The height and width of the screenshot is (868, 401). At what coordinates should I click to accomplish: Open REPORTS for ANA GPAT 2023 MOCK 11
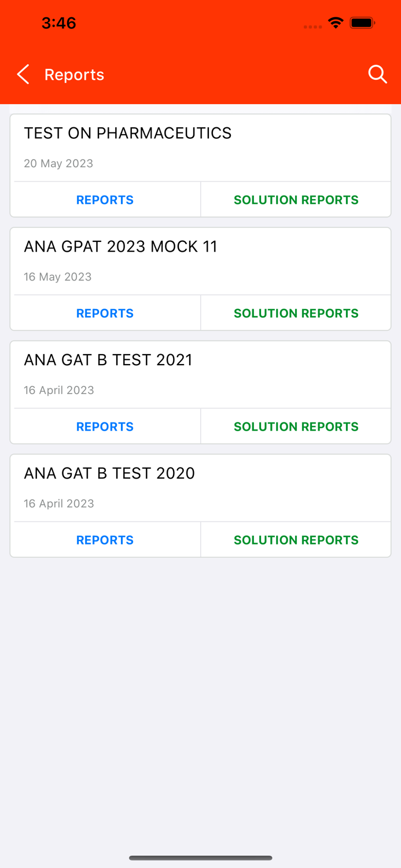(105, 312)
